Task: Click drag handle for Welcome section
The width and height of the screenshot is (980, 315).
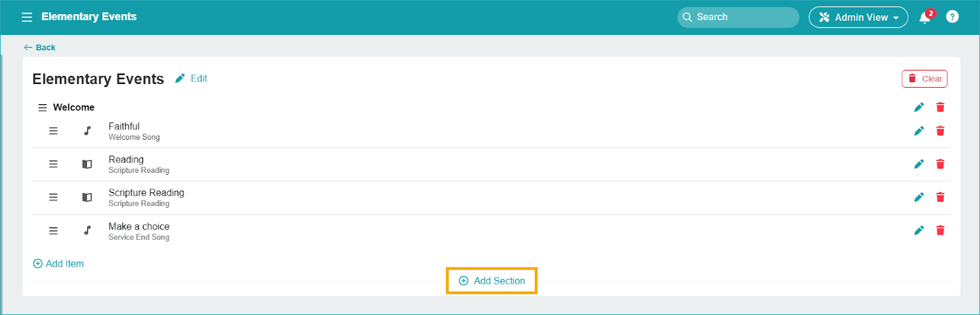Action: click(x=42, y=108)
